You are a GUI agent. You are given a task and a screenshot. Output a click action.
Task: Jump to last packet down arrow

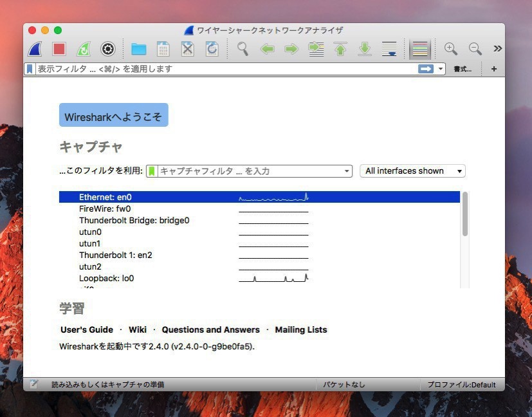click(365, 49)
